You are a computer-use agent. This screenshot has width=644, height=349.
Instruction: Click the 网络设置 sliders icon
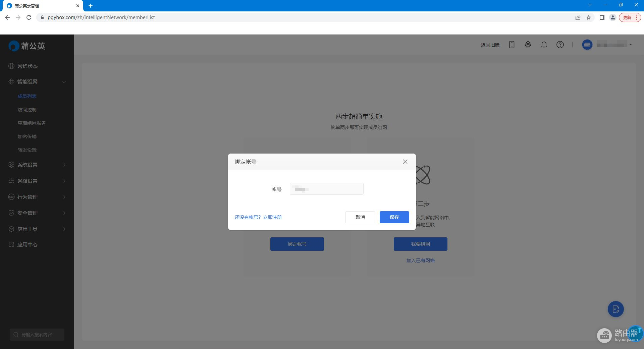point(11,181)
